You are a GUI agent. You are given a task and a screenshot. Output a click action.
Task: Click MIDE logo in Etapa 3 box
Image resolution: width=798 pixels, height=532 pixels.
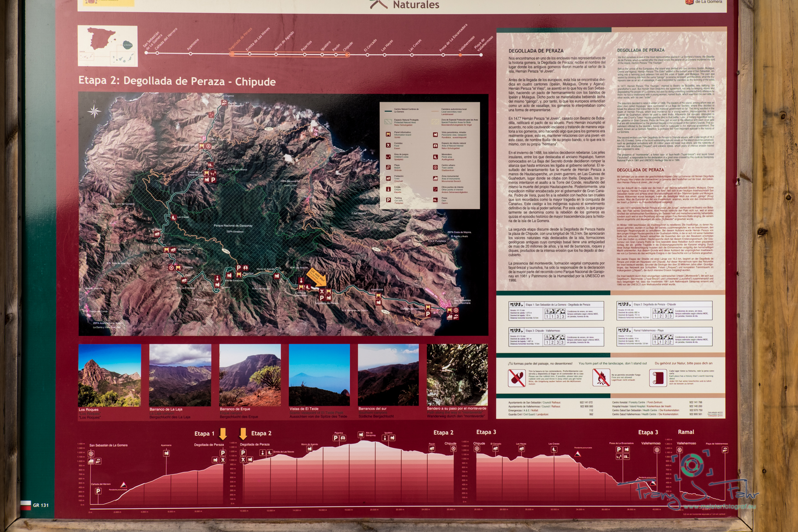(516, 330)
